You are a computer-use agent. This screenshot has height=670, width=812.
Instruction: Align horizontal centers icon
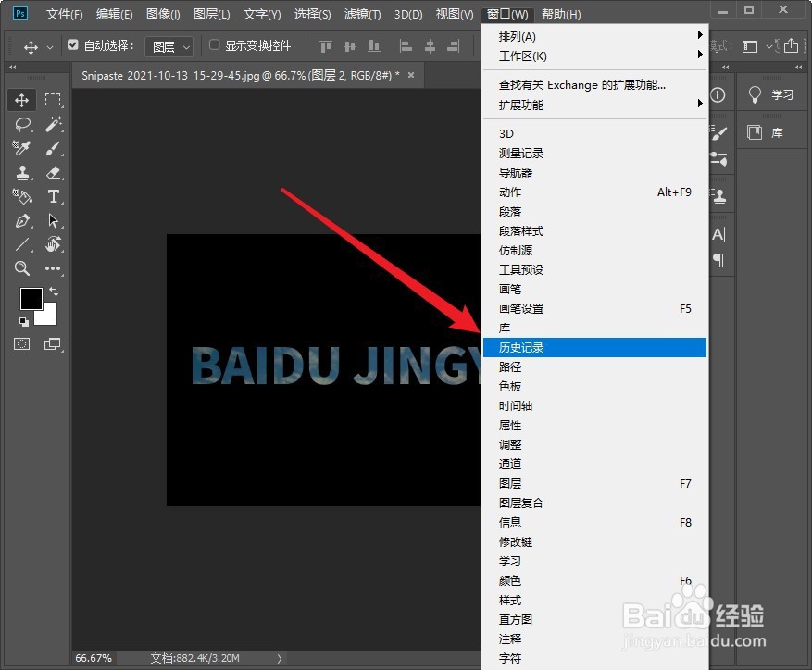pyautogui.click(x=430, y=47)
